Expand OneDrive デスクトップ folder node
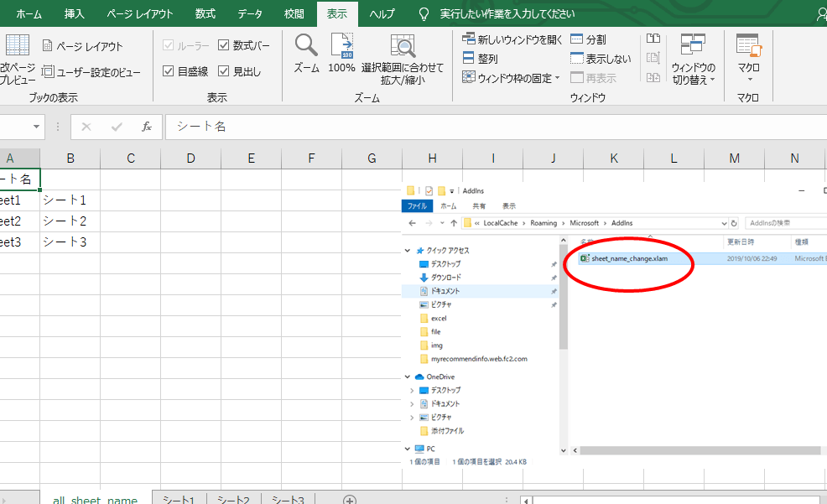The width and height of the screenshot is (827, 504). [412, 391]
